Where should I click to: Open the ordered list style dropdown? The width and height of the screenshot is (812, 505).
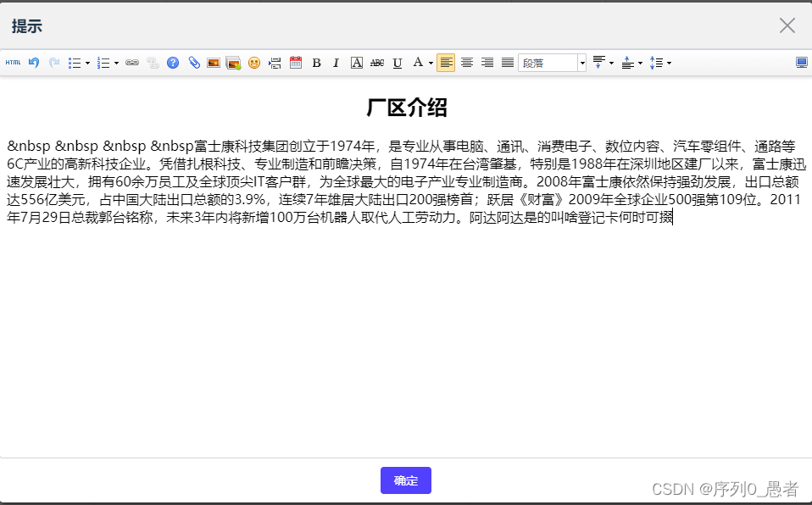(x=115, y=62)
